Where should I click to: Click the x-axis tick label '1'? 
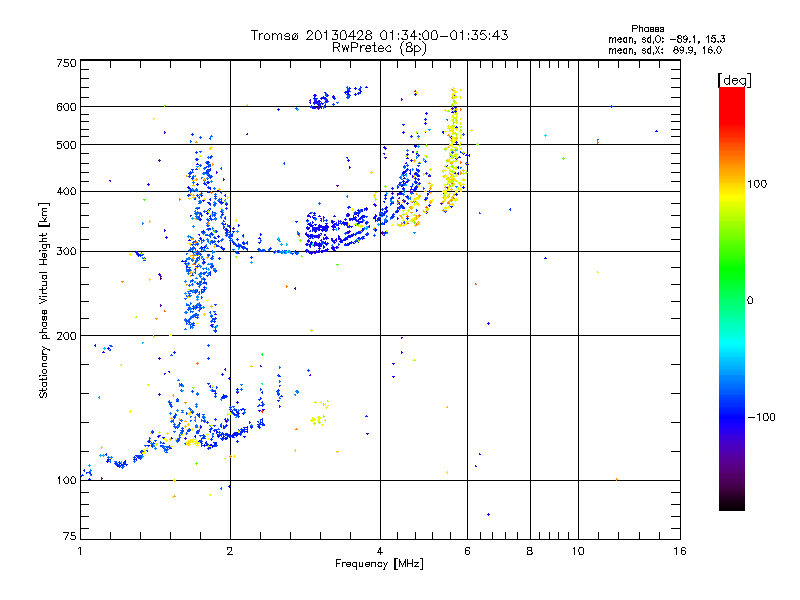point(80,551)
